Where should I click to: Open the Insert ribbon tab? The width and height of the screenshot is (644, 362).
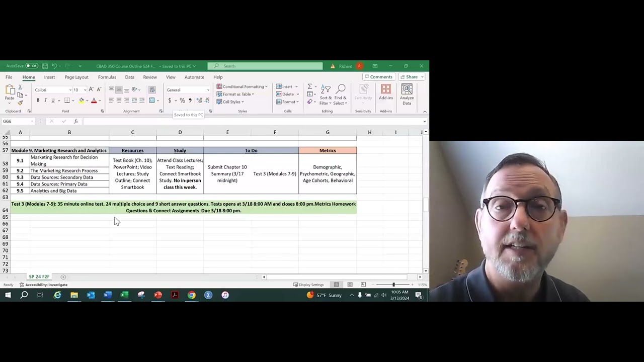click(49, 77)
